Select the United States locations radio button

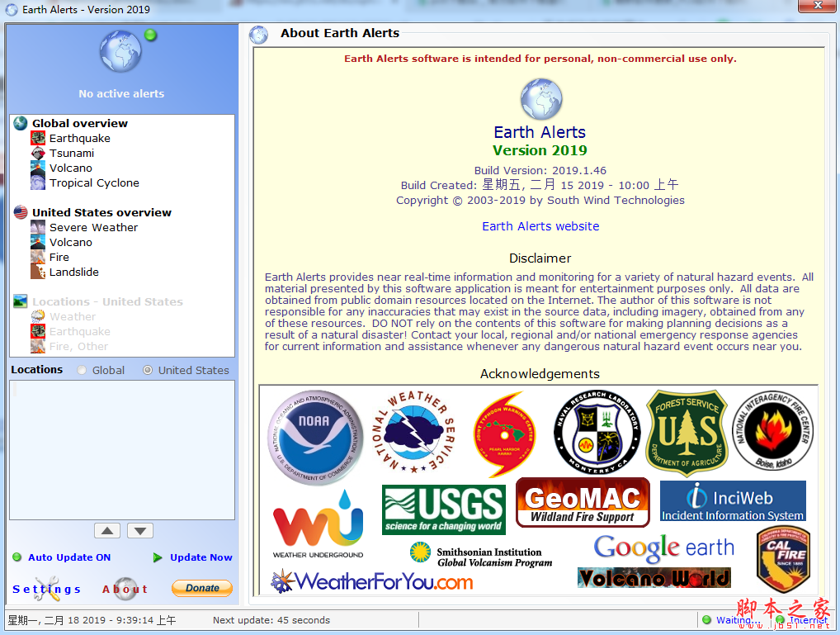(x=148, y=370)
